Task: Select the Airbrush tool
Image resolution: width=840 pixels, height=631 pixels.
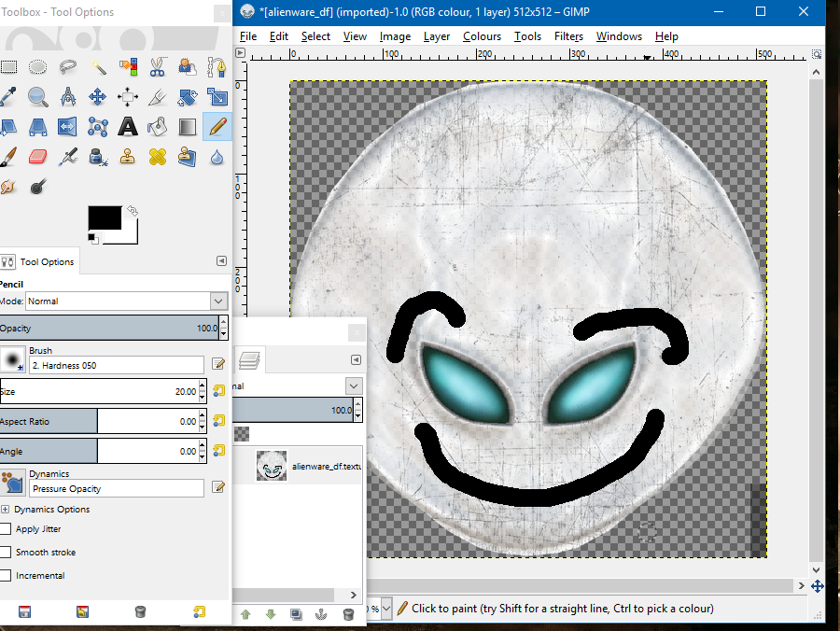Action: [x=67, y=157]
